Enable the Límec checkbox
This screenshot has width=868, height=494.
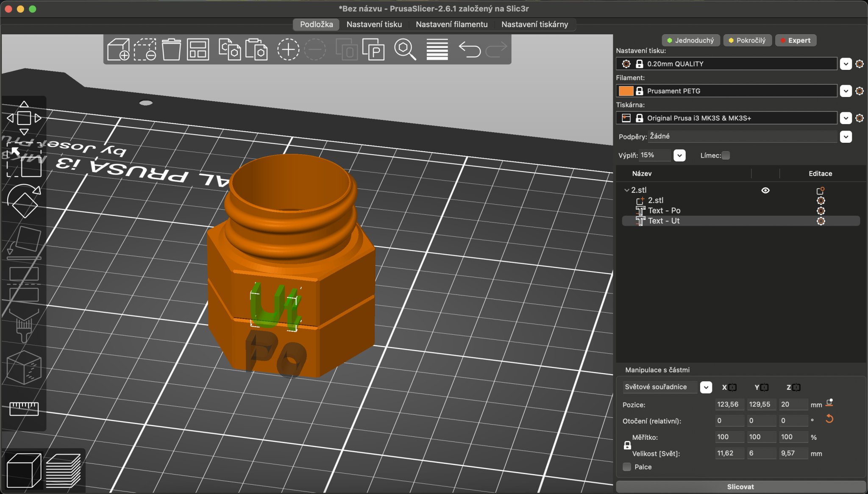pos(726,155)
